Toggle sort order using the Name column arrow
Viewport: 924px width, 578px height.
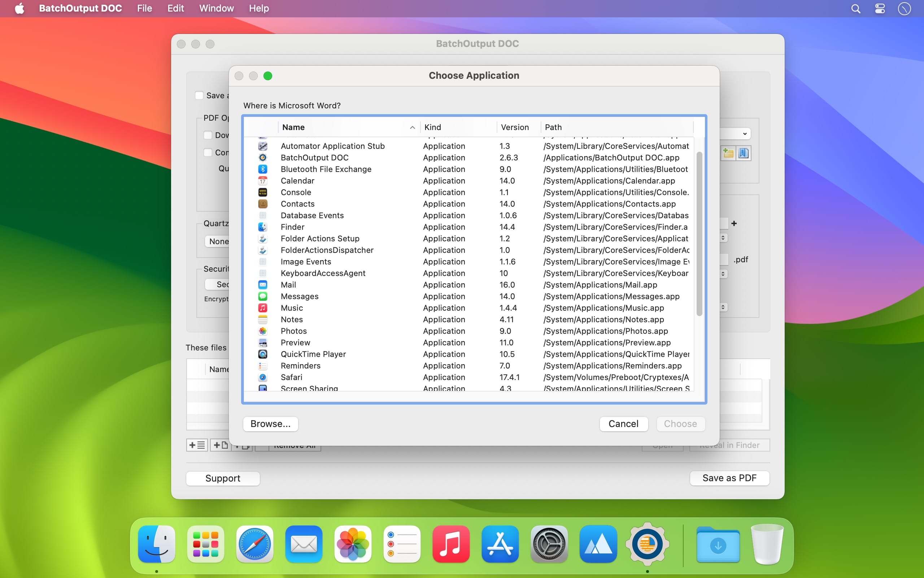point(412,127)
